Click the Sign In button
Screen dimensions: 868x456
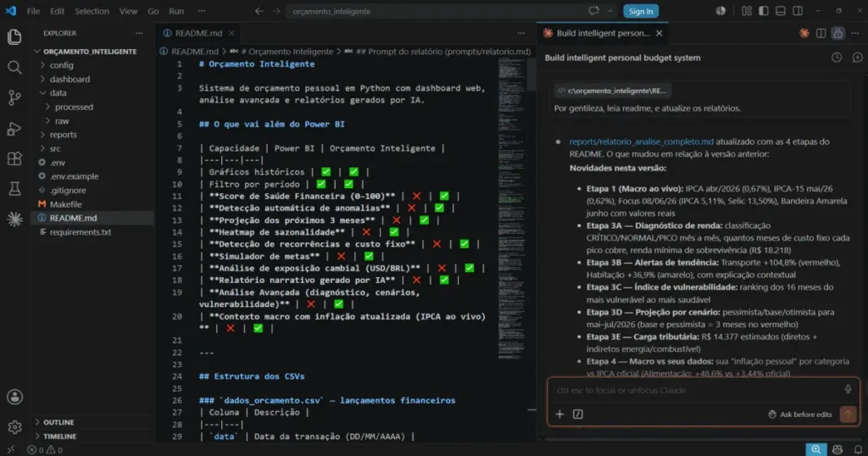[x=641, y=11]
